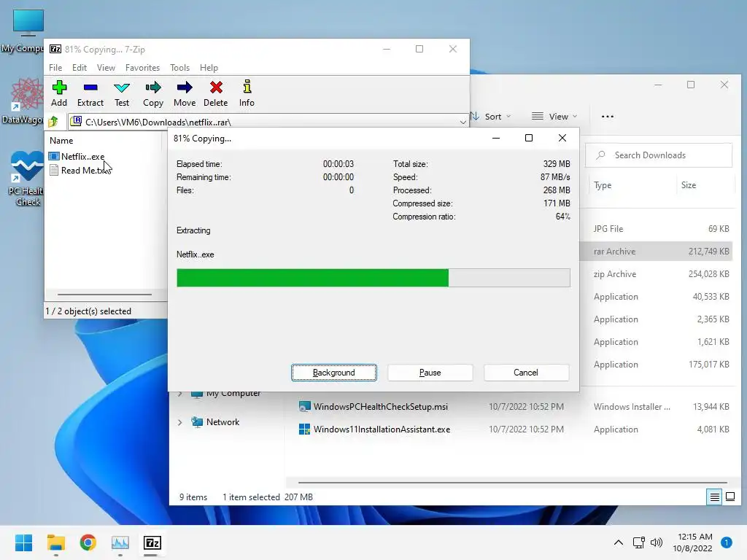Click the red Delete icon
Viewport: 747px width, 560px height.
216,93
